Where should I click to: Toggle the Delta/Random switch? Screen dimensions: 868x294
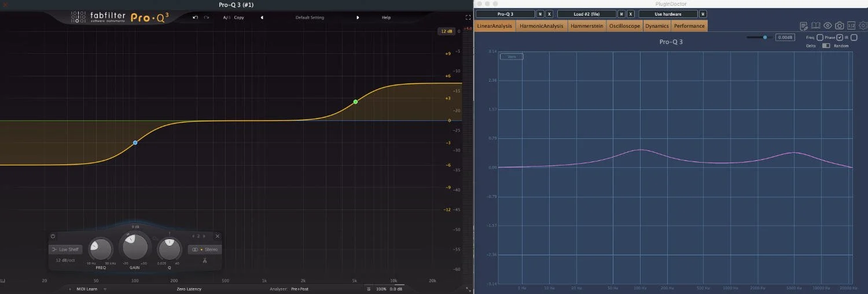click(x=826, y=46)
